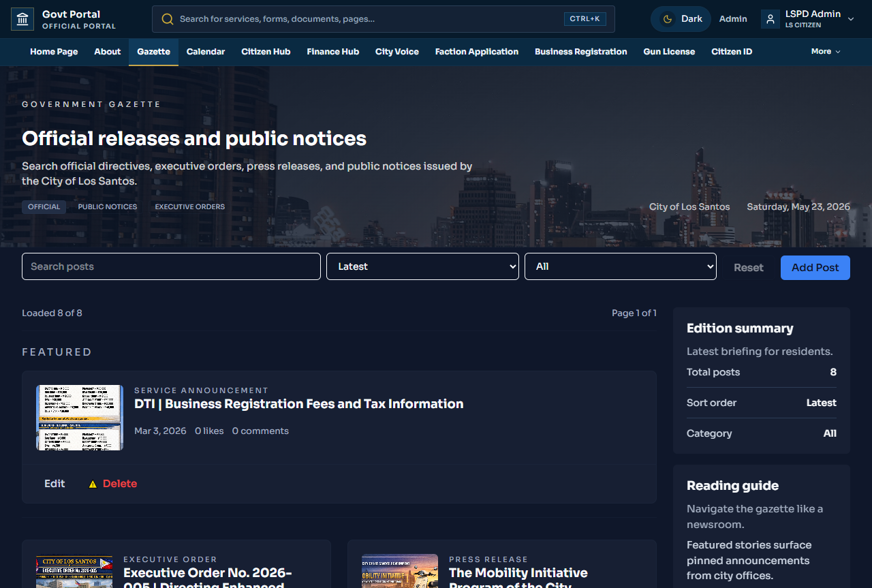Open the Latest sort order dropdown
872x588 pixels.
(422, 266)
